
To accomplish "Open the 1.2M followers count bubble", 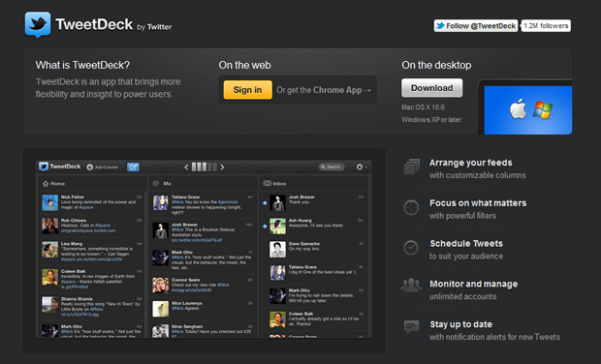I will [x=546, y=25].
